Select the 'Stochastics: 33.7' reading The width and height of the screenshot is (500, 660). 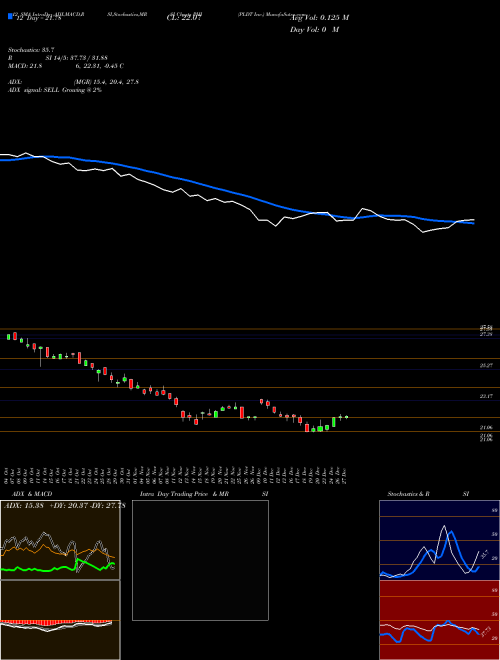(x=31, y=50)
